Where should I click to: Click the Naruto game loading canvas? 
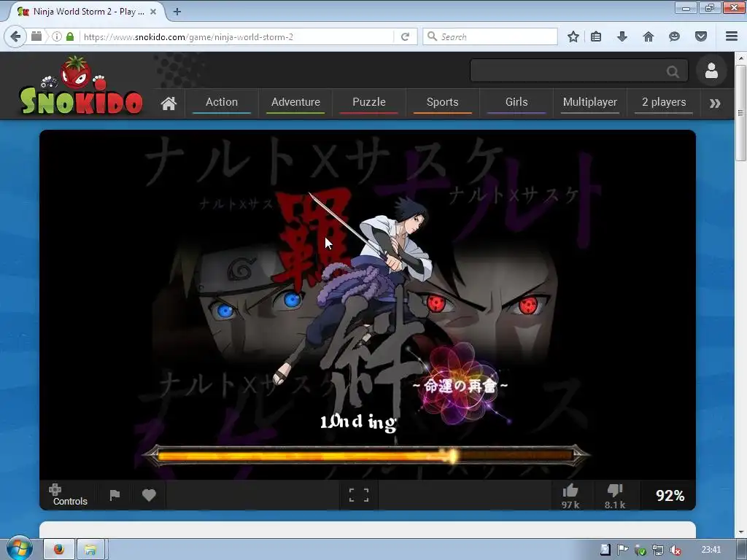coord(368,305)
